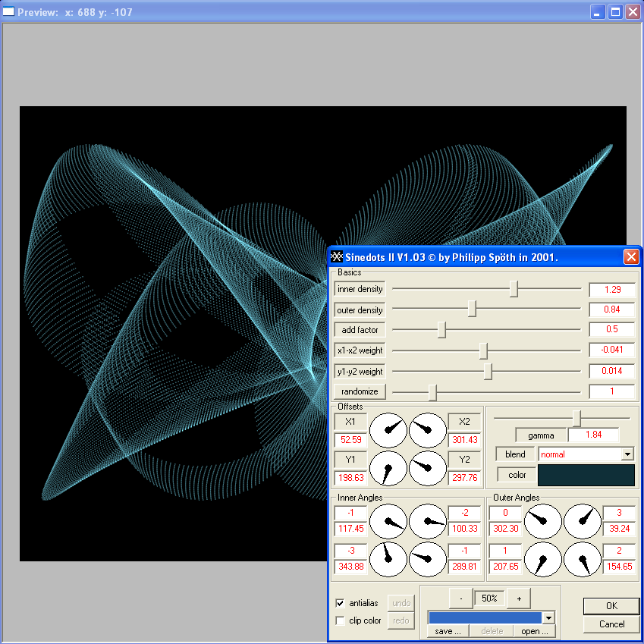This screenshot has width=644, height=644.
Task: Click the add factor button
Action: point(360,330)
